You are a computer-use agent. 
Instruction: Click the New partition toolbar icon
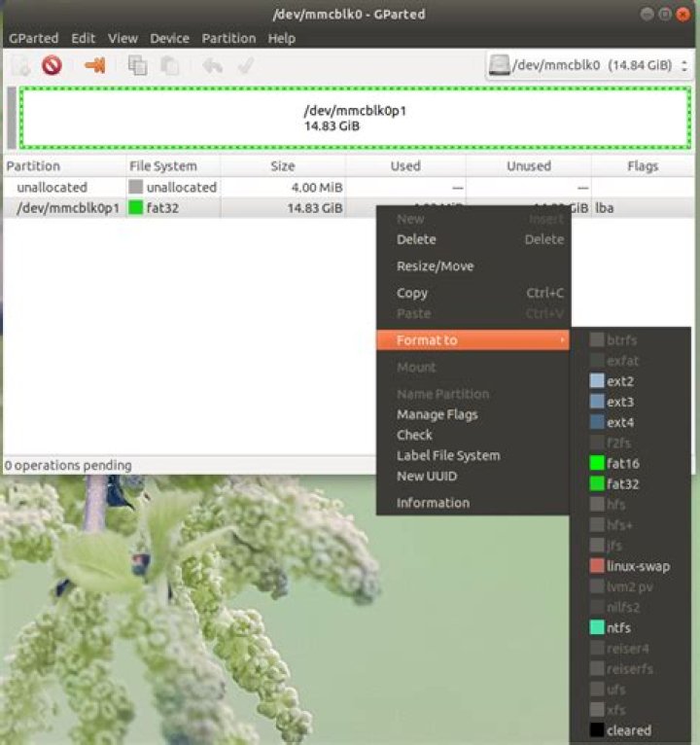pyautogui.click(x=20, y=65)
